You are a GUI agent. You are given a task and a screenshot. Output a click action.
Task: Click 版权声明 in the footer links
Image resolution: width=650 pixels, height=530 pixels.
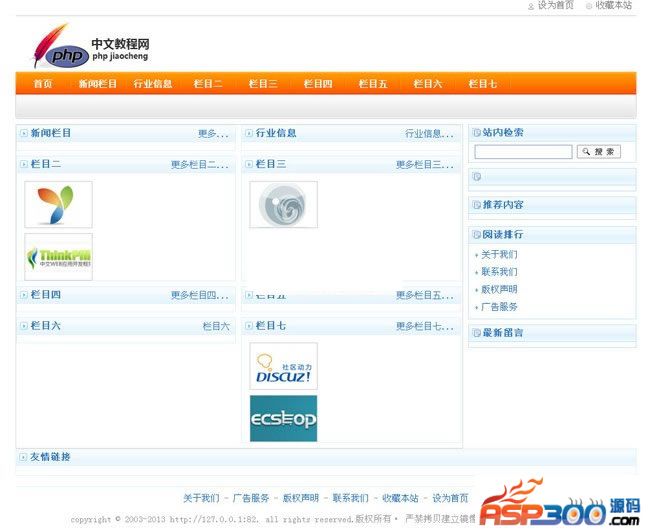(301, 498)
